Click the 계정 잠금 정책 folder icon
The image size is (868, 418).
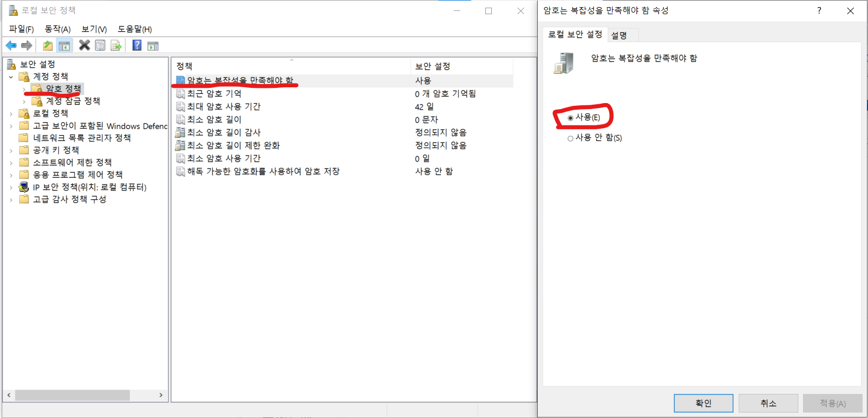[x=37, y=101]
